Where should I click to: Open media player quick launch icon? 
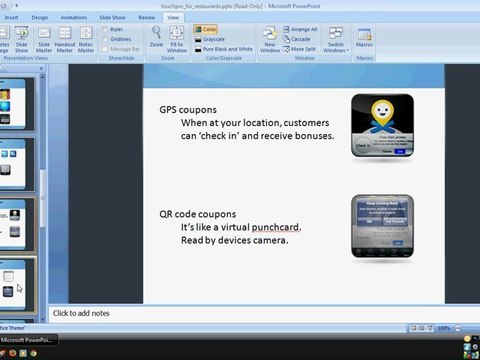tap(23, 353)
